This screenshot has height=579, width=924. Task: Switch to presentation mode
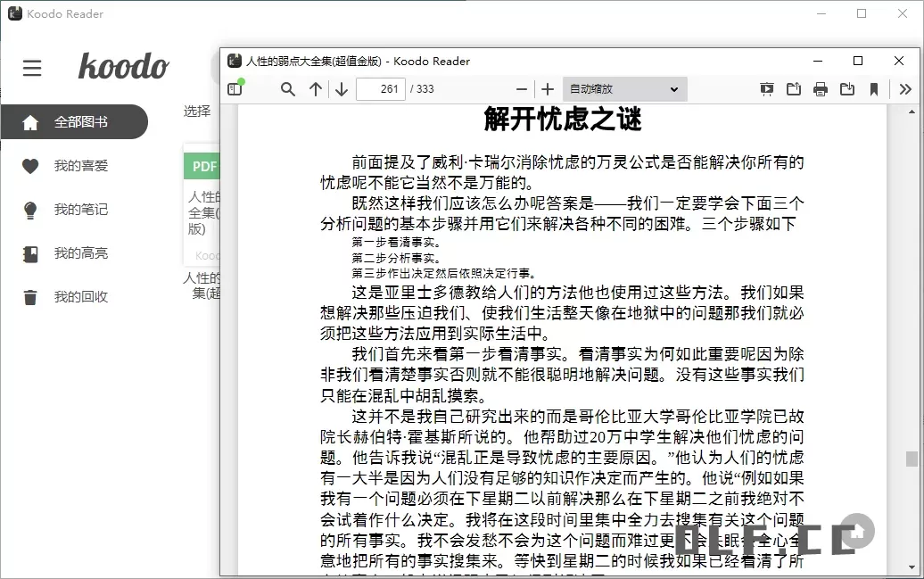[766, 89]
